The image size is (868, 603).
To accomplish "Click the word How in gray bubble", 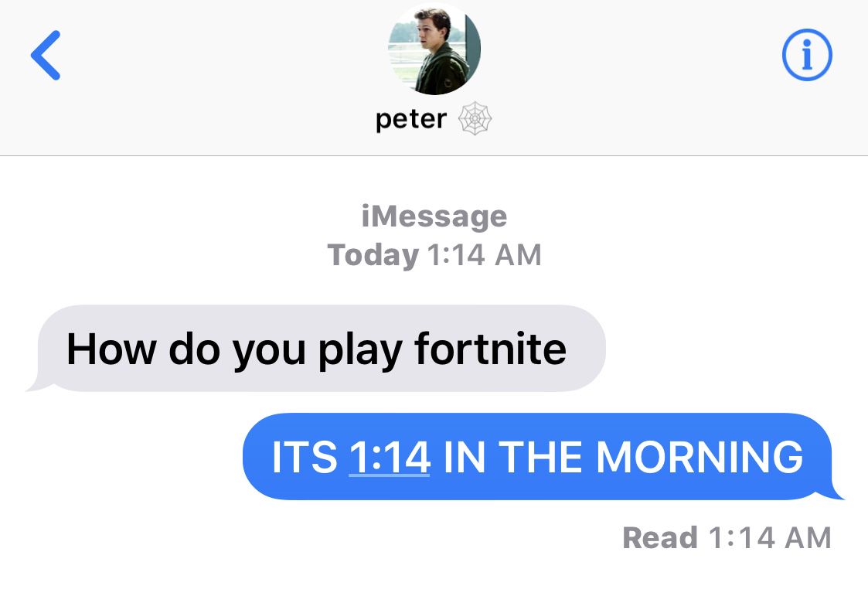I will 111,349.
